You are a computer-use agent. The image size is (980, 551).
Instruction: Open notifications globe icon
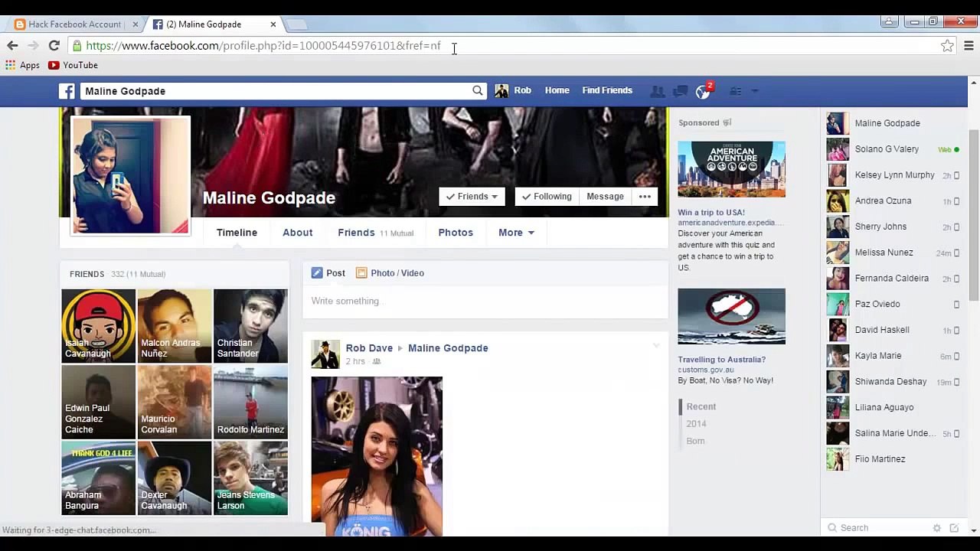(x=703, y=92)
